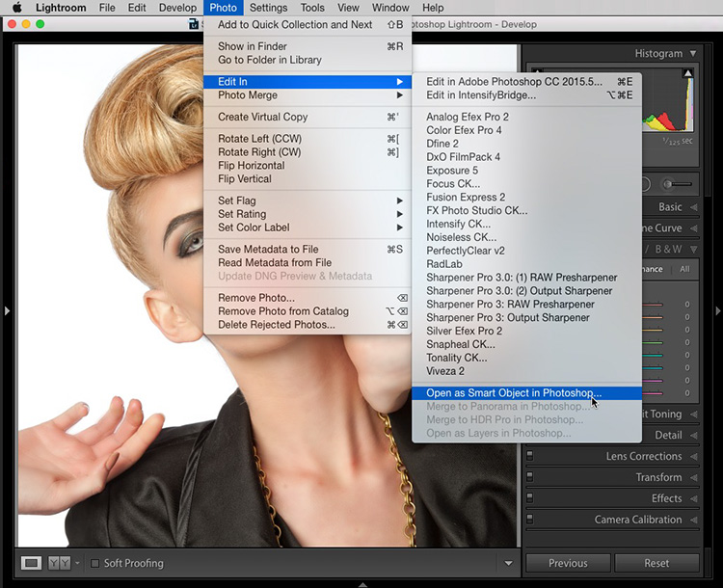Toggle the Effects panel switch

pyautogui.click(x=530, y=497)
